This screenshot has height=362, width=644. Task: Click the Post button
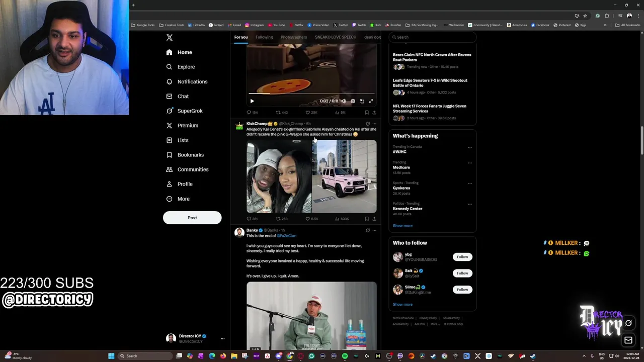(192, 218)
